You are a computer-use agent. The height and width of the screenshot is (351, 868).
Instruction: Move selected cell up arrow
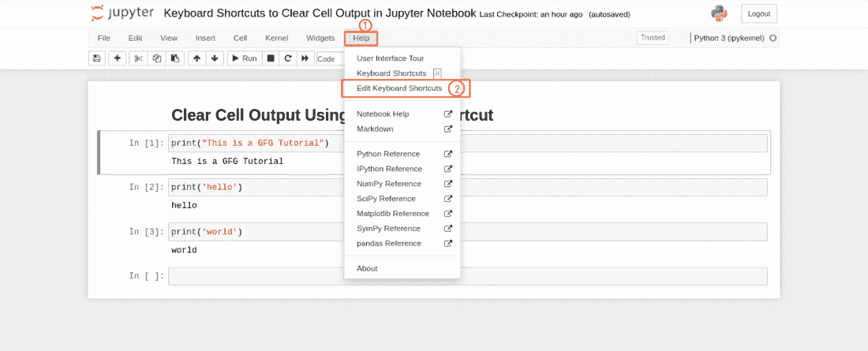click(x=197, y=58)
